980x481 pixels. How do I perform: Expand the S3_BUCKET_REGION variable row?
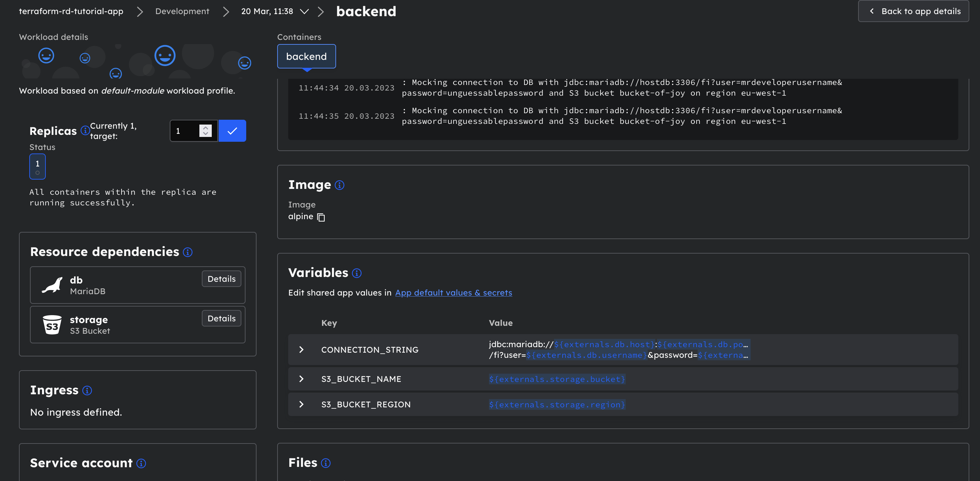(x=301, y=404)
